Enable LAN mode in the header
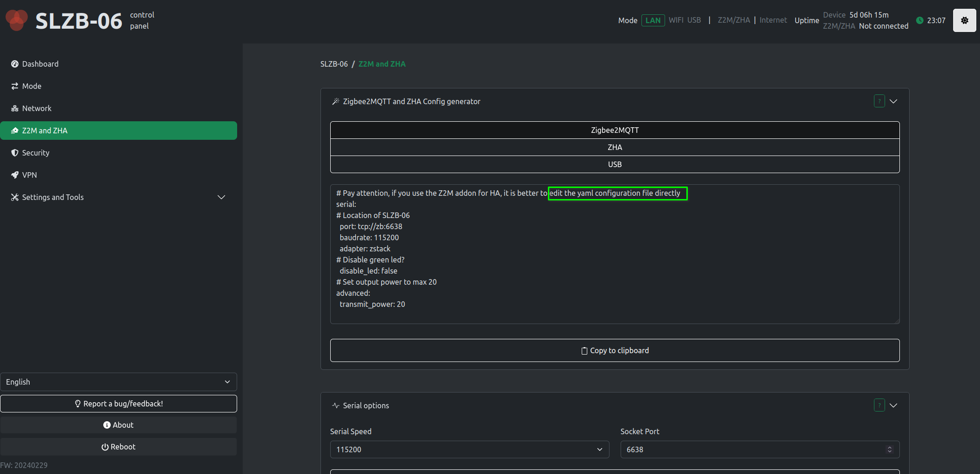This screenshot has height=474, width=980. [x=653, y=20]
